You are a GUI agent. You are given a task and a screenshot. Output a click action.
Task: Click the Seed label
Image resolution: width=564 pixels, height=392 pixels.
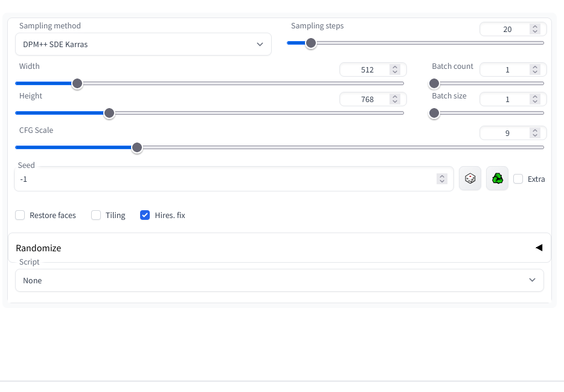pyautogui.click(x=26, y=165)
